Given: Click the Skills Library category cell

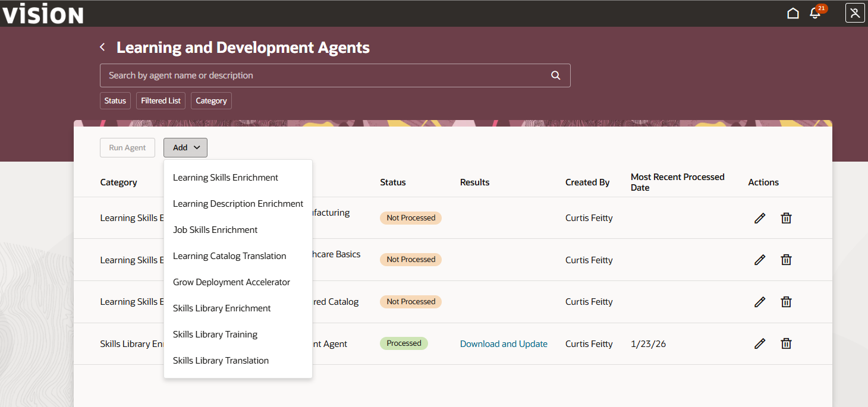Looking at the screenshot, I should [132, 344].
